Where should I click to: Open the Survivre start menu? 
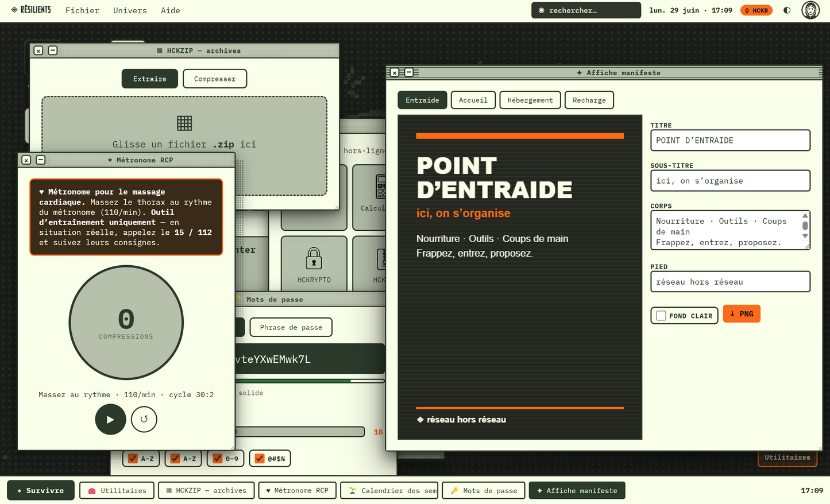point(41,490)
